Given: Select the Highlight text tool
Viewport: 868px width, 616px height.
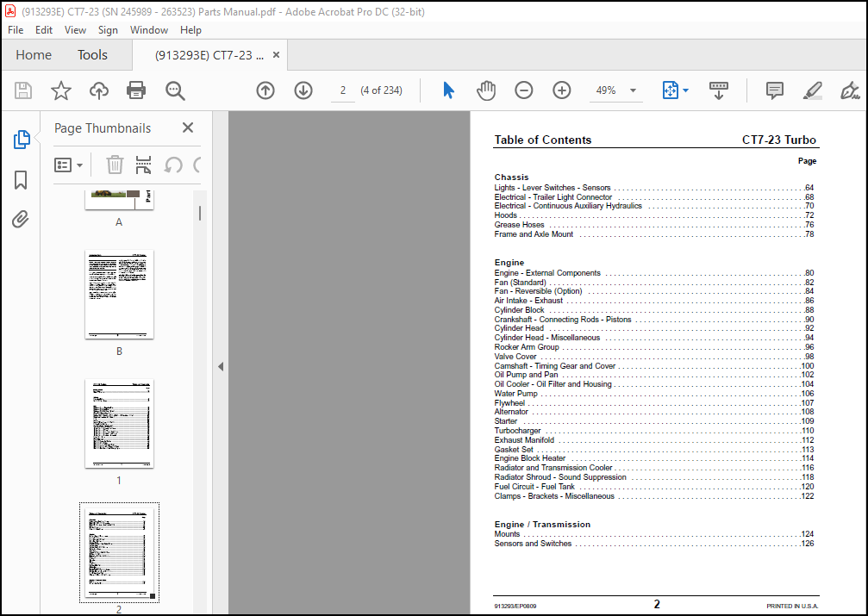Looking at the screenshot, I should click(812, 90).
